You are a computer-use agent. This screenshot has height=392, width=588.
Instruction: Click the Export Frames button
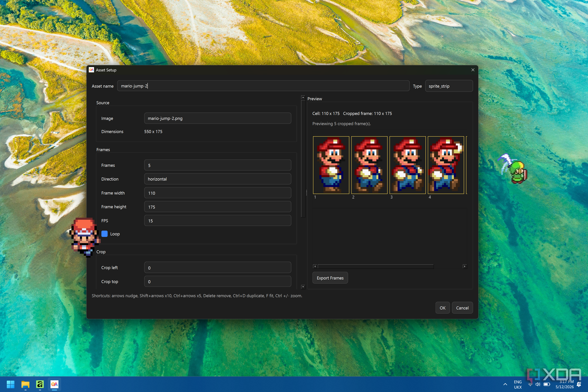point(330,278)
